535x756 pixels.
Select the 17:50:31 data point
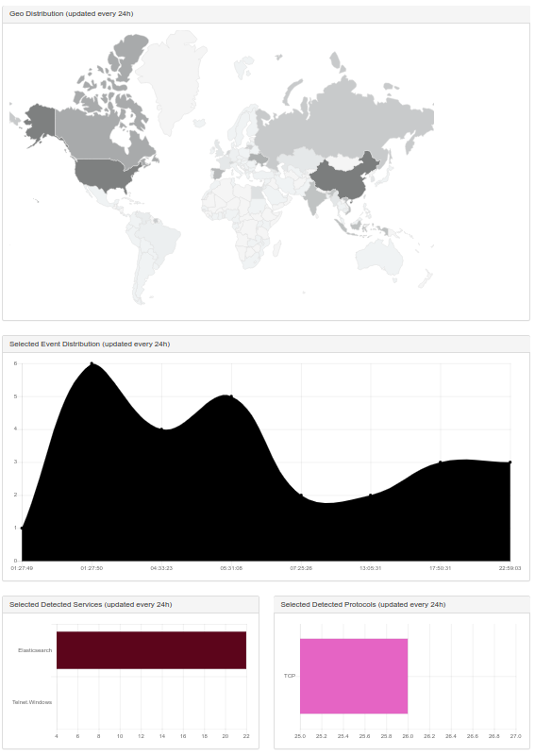coord(441,462)
